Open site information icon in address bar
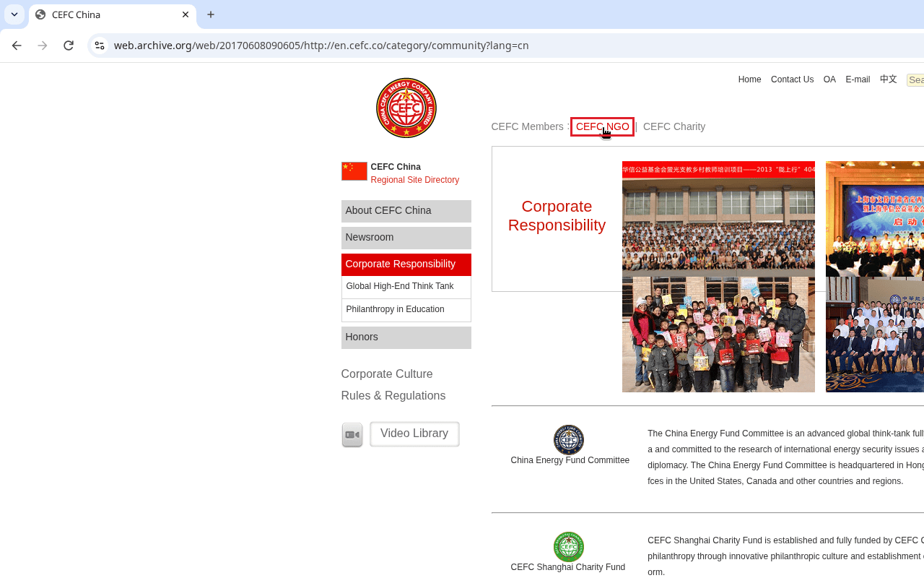This screenshot has height=578, width=924. pos(100,46)
